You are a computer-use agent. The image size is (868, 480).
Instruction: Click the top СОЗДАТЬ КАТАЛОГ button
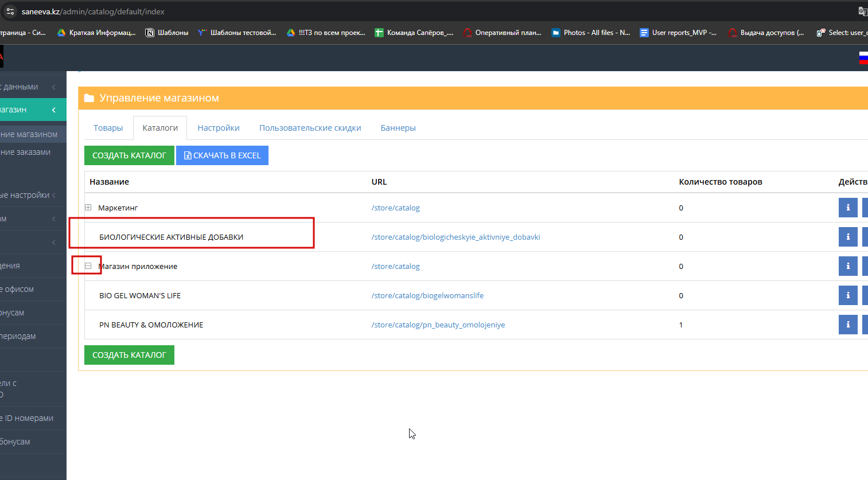coord(129,155)
